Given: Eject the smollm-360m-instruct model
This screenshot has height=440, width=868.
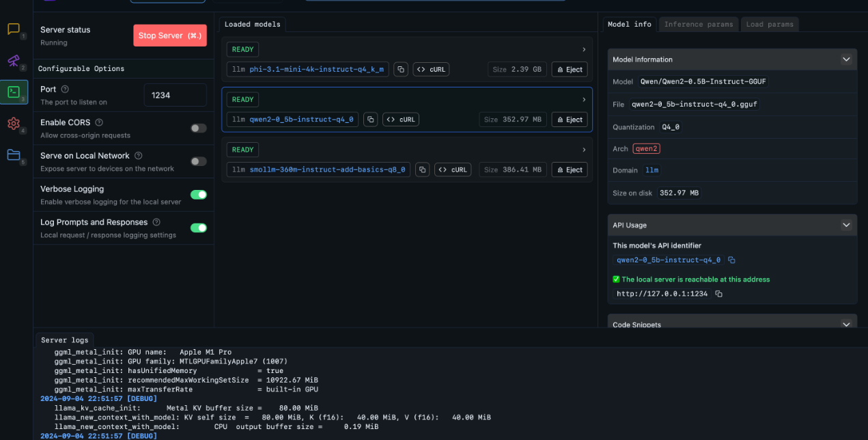Looking at the screenshot, I should point(570,169).
